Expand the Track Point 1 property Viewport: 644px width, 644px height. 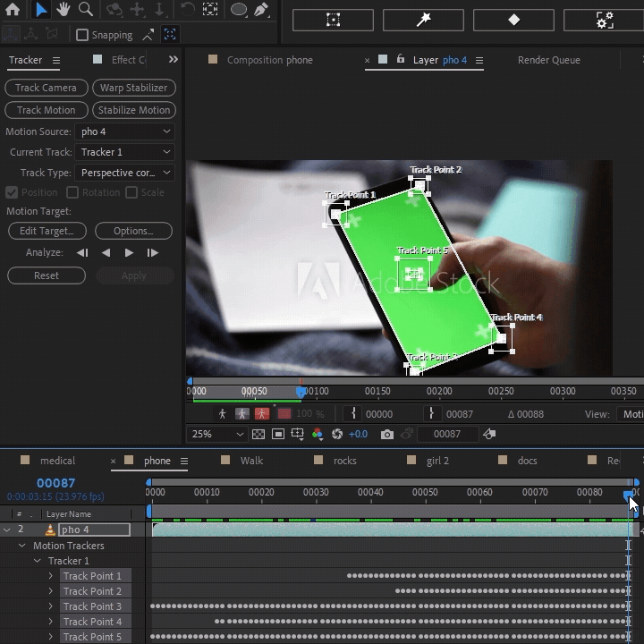[51, 576]
